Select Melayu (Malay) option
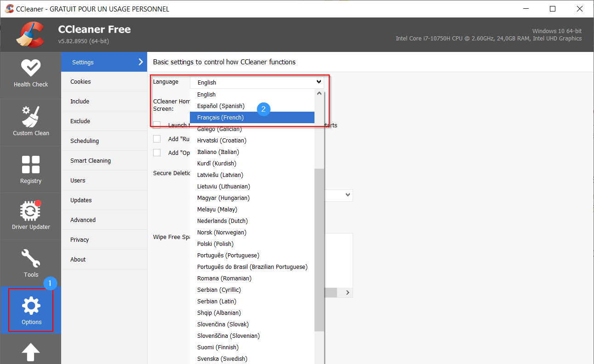594x364 pixels. click(x=252, y=210)
